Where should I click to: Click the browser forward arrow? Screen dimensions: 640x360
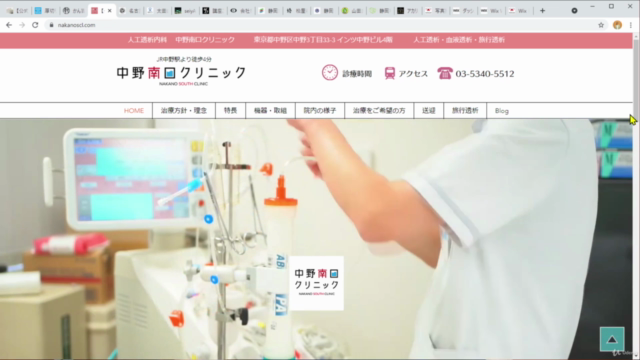coord(22,25)
